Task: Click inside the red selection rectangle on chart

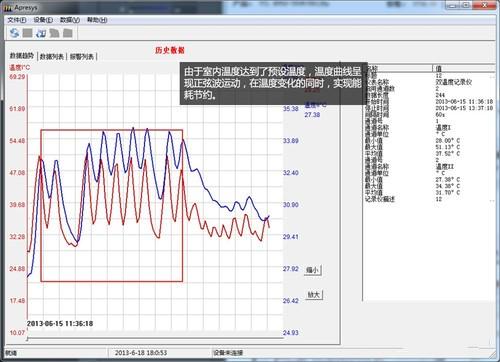Action: tap(112, 206)
